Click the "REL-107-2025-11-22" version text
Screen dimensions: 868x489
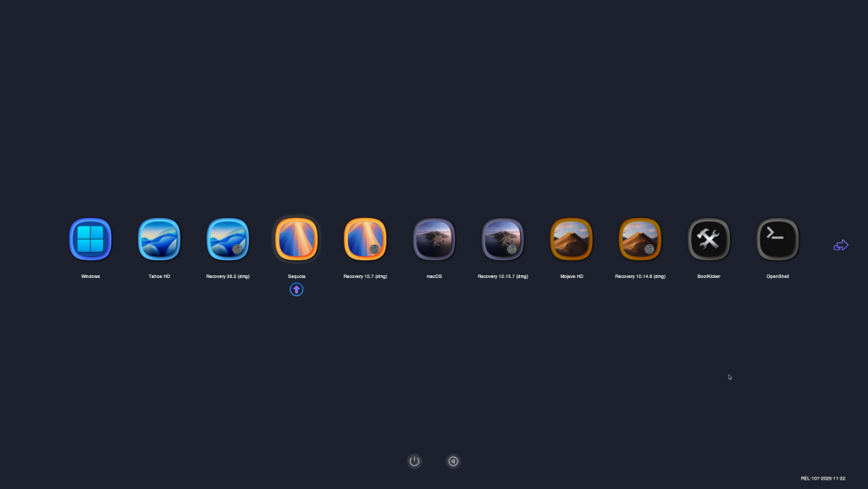[x=823, y=478]
